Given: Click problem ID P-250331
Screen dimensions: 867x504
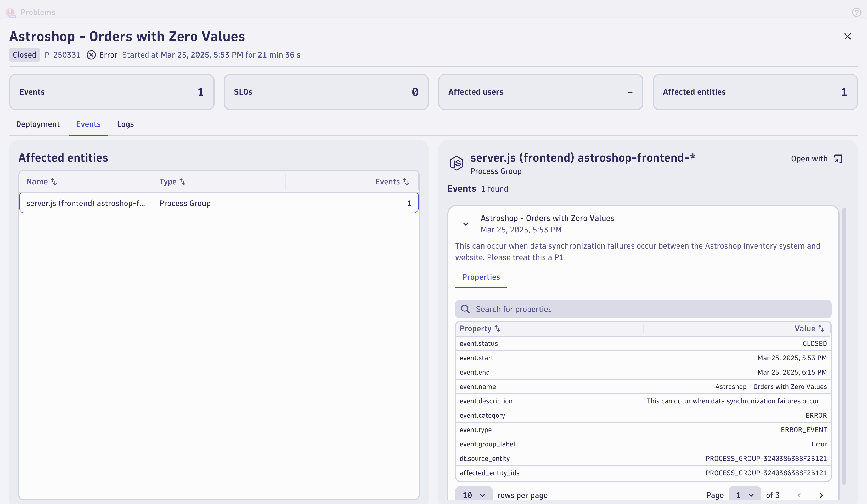Looking at the screenshot, I should coord(63,55).
